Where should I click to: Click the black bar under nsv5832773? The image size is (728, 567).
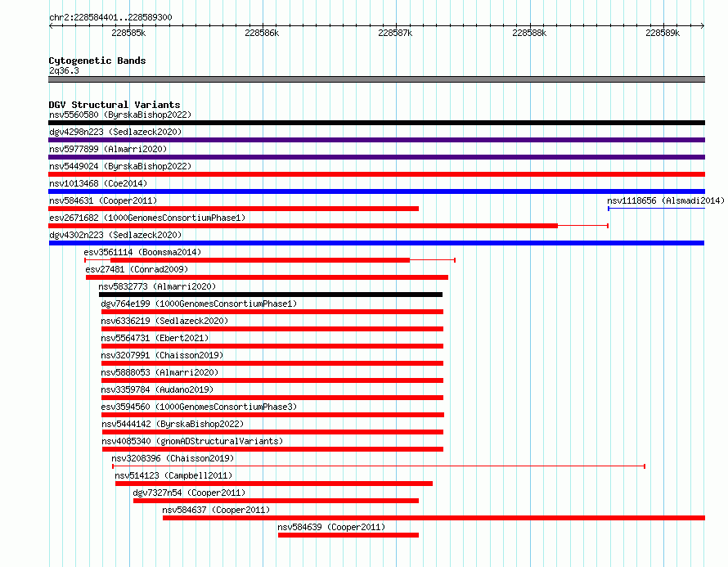tap(271, 295)
